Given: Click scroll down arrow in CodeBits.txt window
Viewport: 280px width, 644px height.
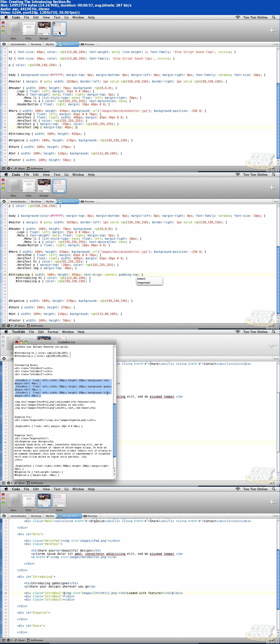Looking at the screenshot, I should coord(114,474).
